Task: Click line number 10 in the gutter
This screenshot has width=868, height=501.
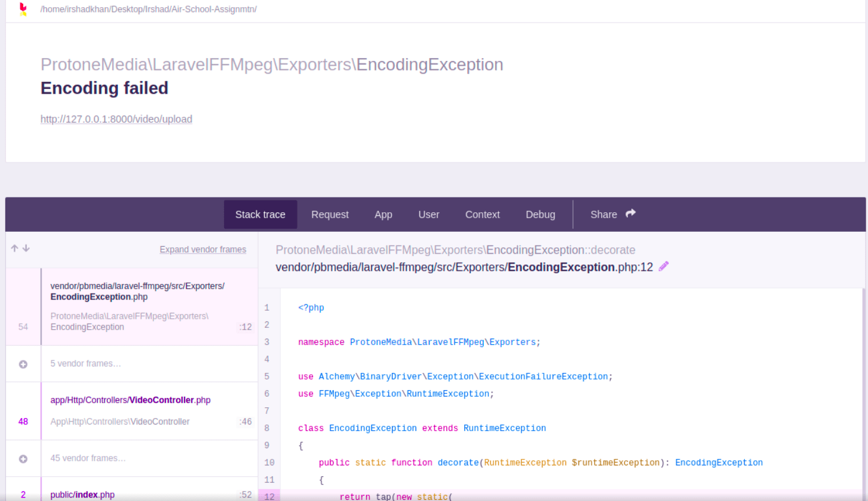Action: [x=269, y=462]
